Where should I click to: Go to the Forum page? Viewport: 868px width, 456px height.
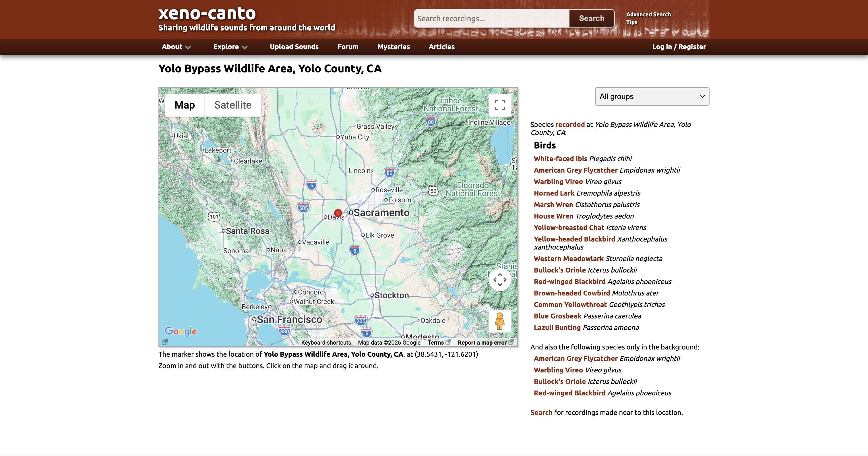348,47
